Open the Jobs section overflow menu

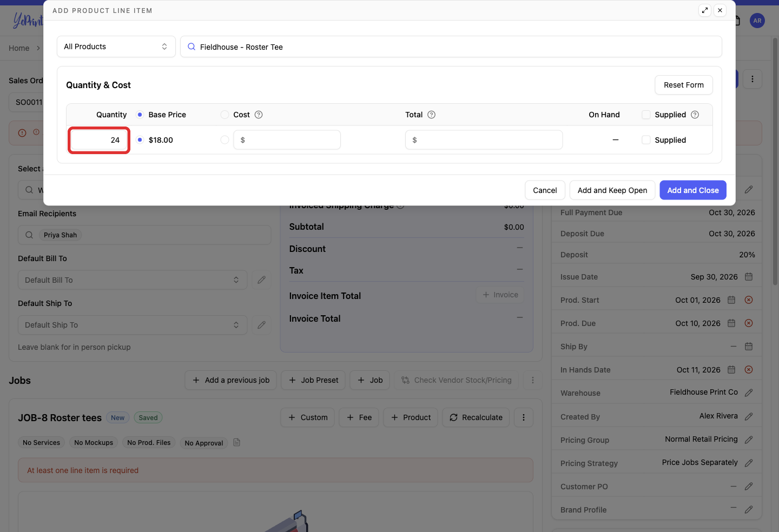[x=533, y=380]
